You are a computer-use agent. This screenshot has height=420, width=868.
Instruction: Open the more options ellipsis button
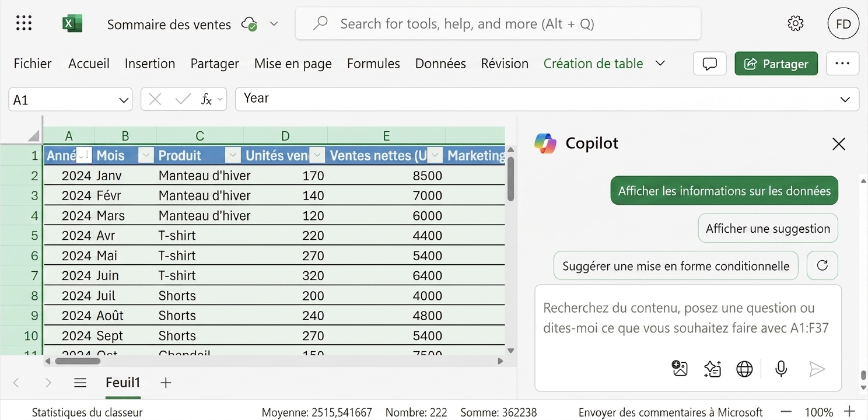tap(842, 64)
